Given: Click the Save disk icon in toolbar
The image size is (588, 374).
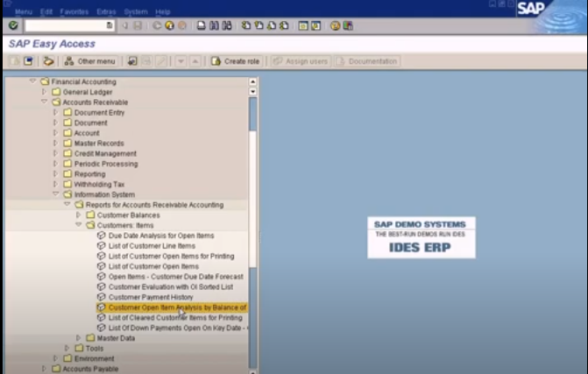Looking at the screenshot, I should (138, 25).
